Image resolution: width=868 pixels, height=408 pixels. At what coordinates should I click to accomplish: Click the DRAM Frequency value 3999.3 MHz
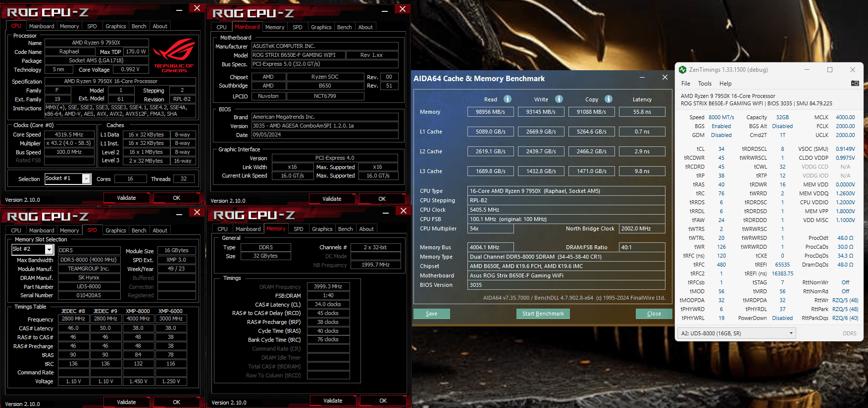tap(328, 286)
